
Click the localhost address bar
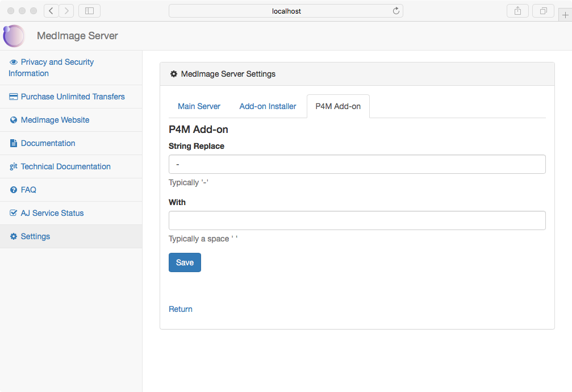286,11
